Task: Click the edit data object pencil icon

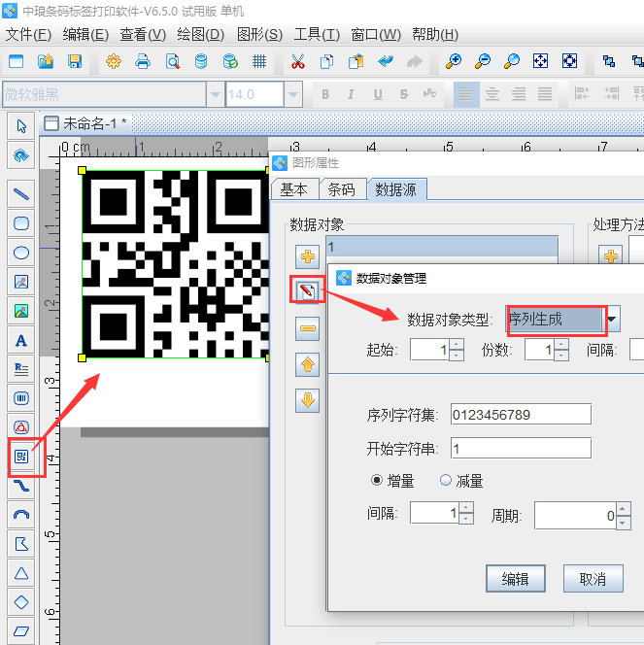Action: pyautogui.click(x=308, y=291)
